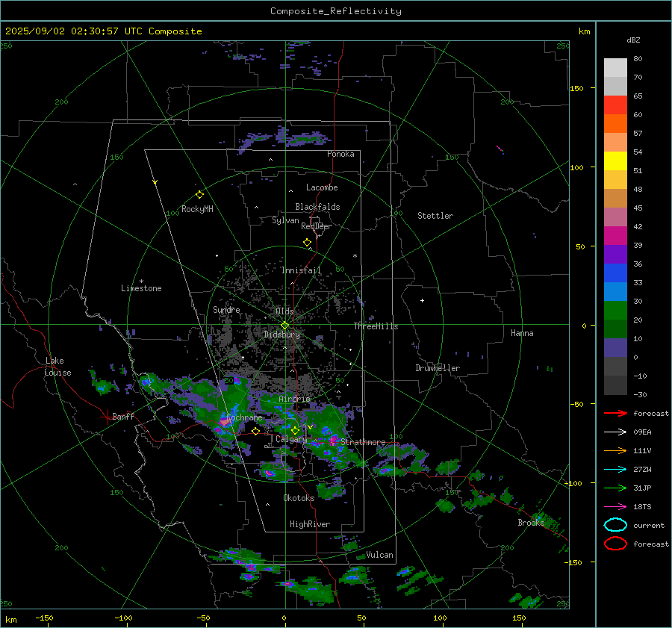The height and width of the screenshot is (628, 672).
Task: Click the Hanna city label
Action: (x=522, y=333)
